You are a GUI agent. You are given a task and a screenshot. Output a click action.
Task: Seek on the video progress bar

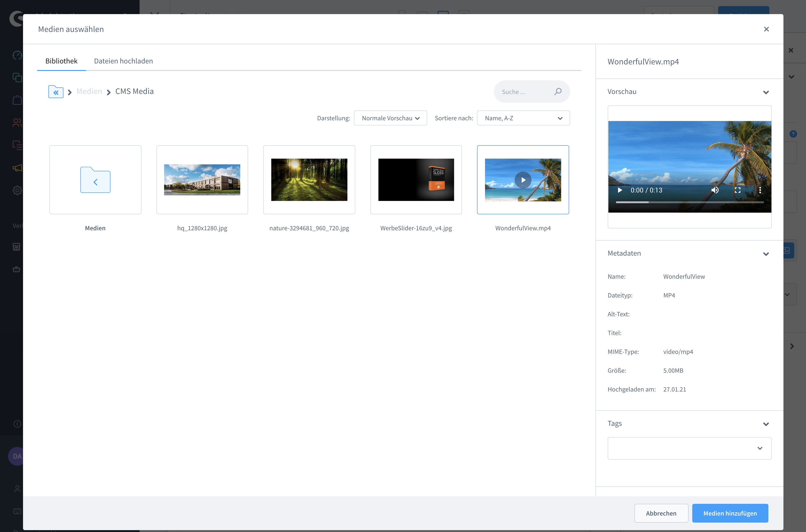690,202
